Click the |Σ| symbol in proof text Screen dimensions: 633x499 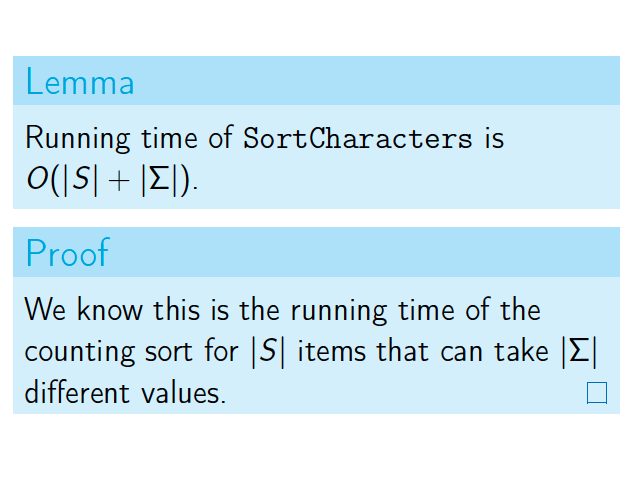[579, 352]
